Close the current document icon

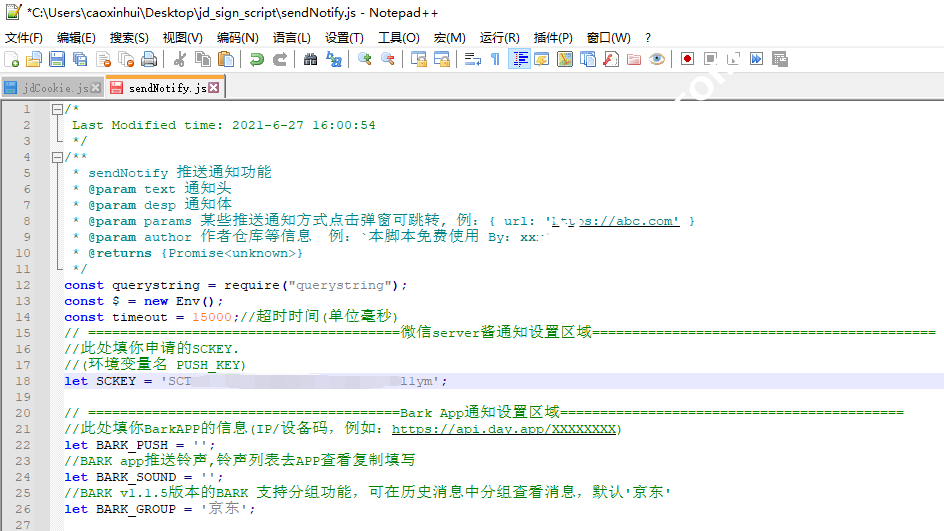coord(104,59)
